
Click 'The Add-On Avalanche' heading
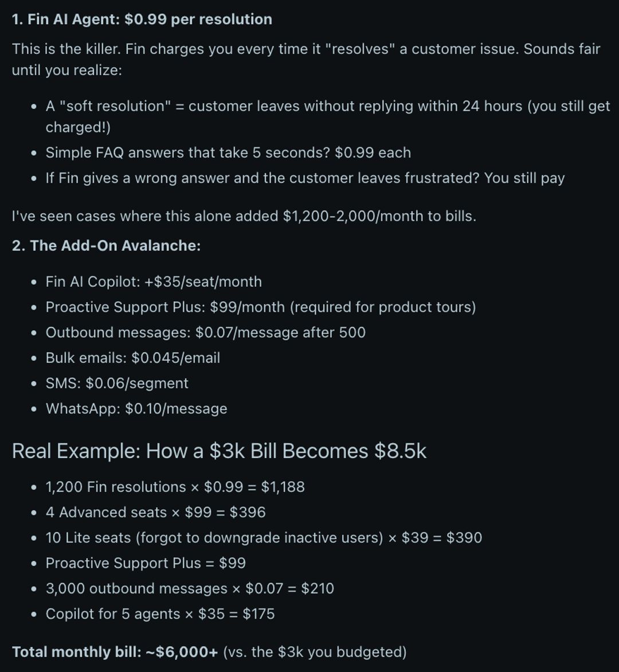tap(106, 245)
